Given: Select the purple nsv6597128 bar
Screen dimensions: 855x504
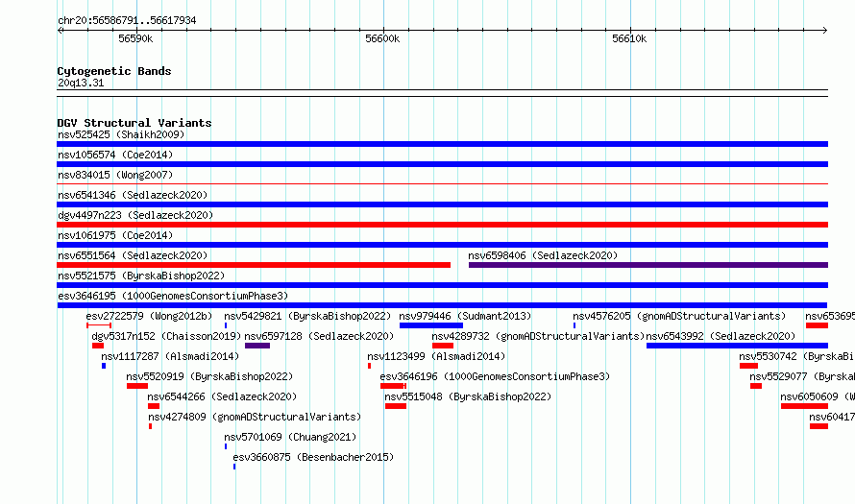Looking at the screenshot, I should click(257, 346).
